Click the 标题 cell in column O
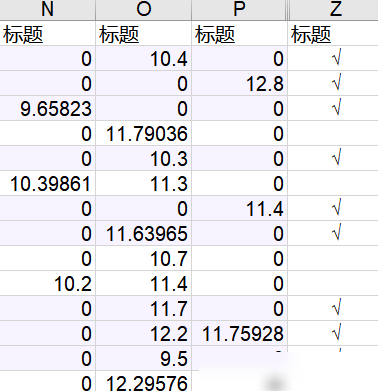This screenshot has height=391, width=378. [143, 33]
